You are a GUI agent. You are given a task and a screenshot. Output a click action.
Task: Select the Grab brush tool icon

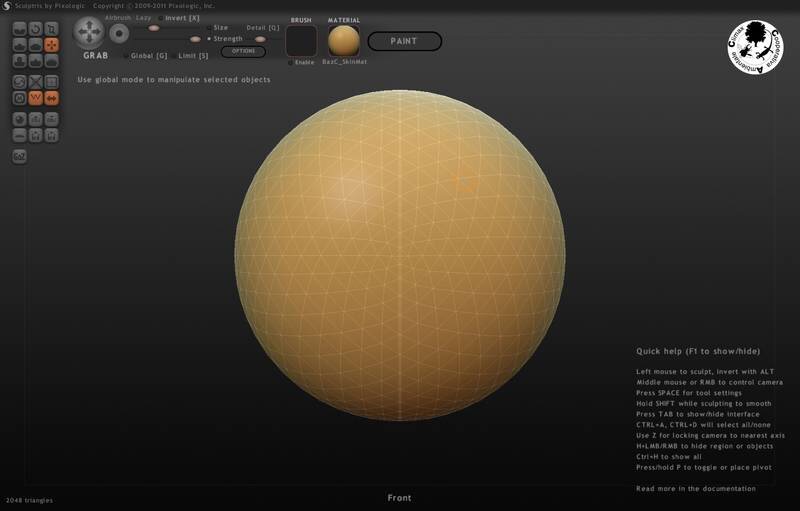click(52, 44)
